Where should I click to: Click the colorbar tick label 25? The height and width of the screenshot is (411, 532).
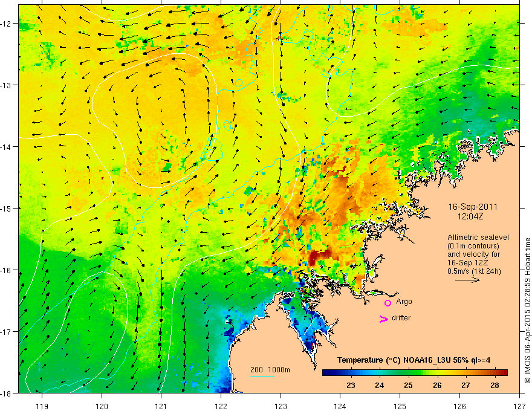(408, 385)
